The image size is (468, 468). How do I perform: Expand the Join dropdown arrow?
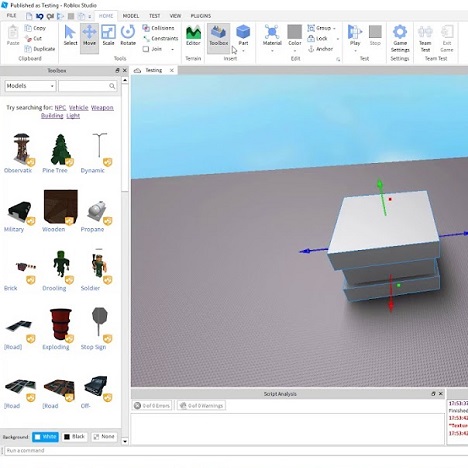click(x=172, y=49)
